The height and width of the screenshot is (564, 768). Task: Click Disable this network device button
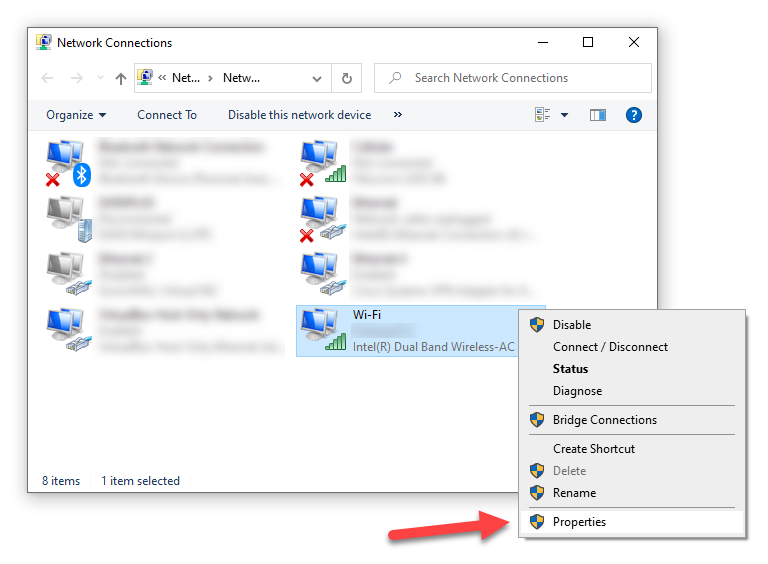[x=299, y=115]
